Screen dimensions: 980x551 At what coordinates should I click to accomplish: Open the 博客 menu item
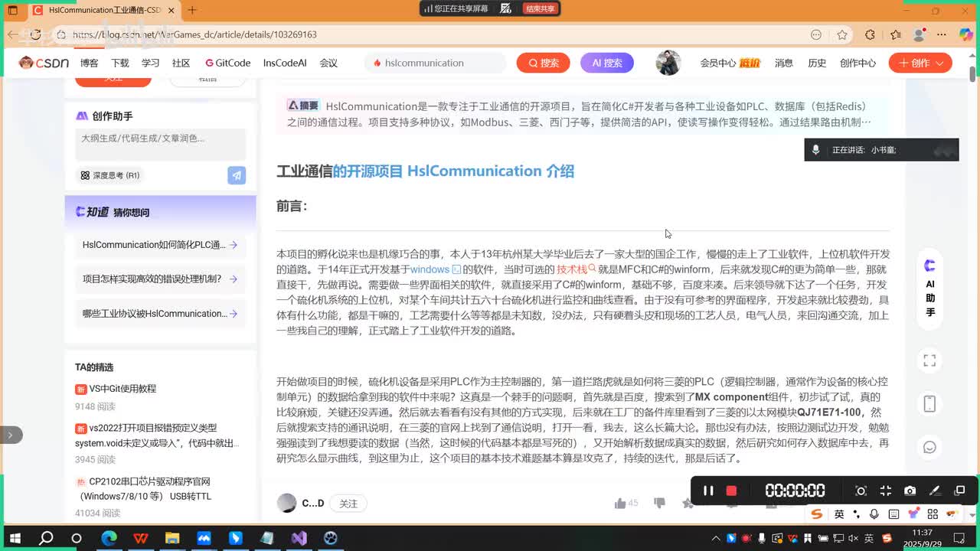(x=89, y=63)
